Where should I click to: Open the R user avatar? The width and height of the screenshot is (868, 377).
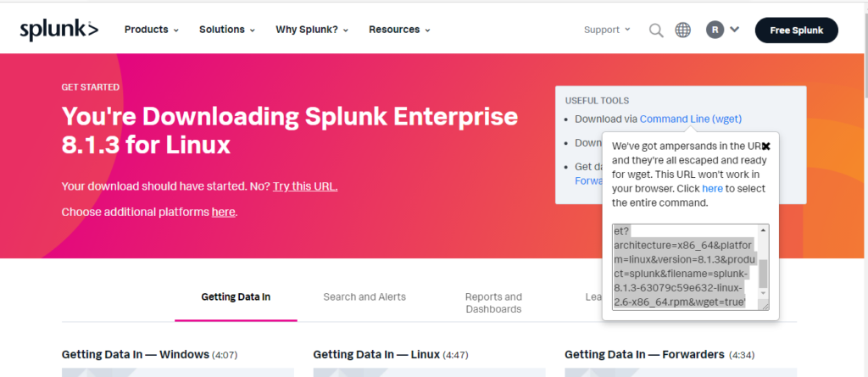click(x=715, y=30)
